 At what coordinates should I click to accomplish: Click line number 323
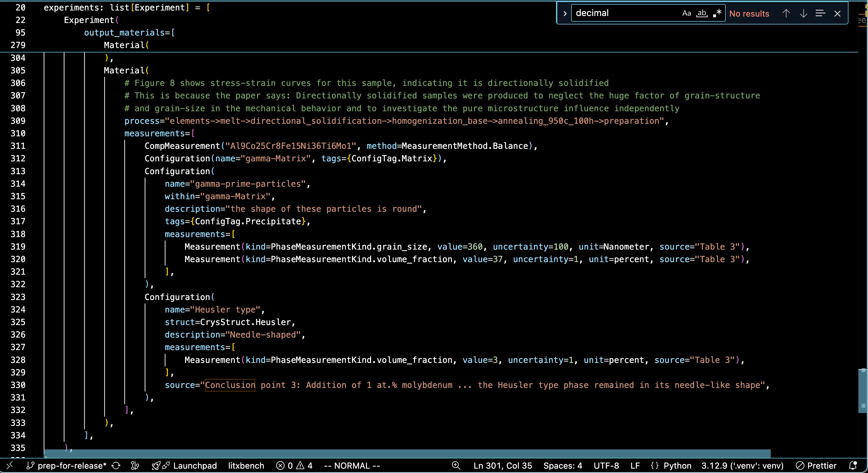pos(18,297)
